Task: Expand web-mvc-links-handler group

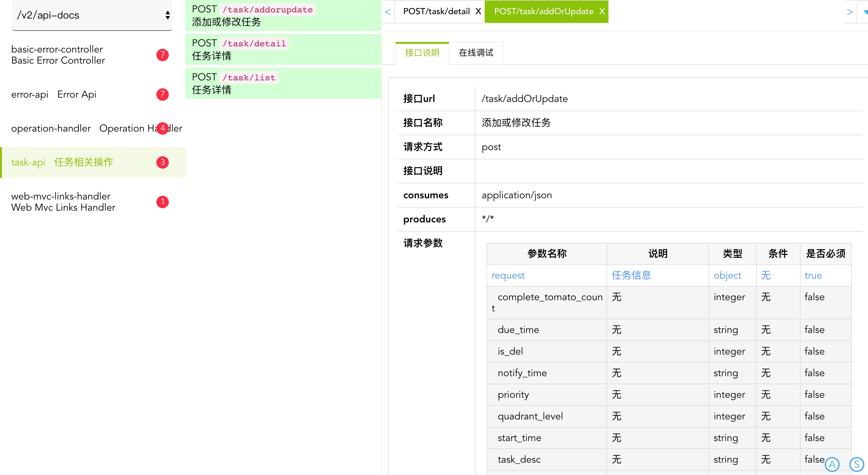Action: click(x=63, y=202)
